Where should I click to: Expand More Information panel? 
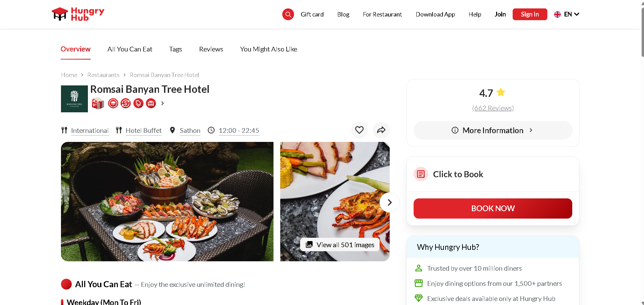[x=493, y=130]
